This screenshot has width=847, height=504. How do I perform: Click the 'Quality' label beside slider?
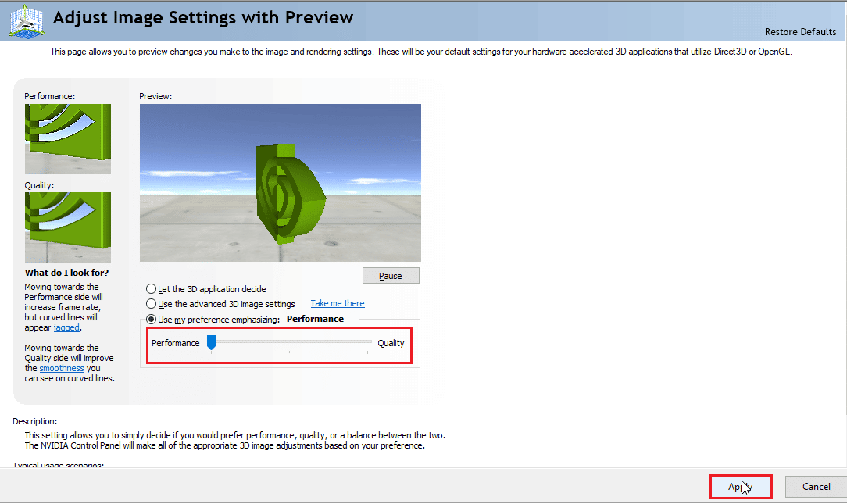coord(391,343)
